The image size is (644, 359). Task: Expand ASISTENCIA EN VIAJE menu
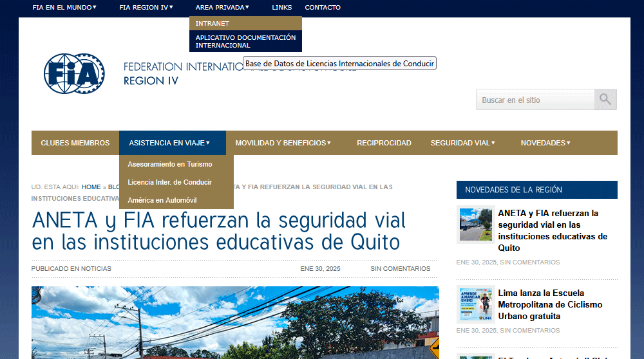[173, 143]
